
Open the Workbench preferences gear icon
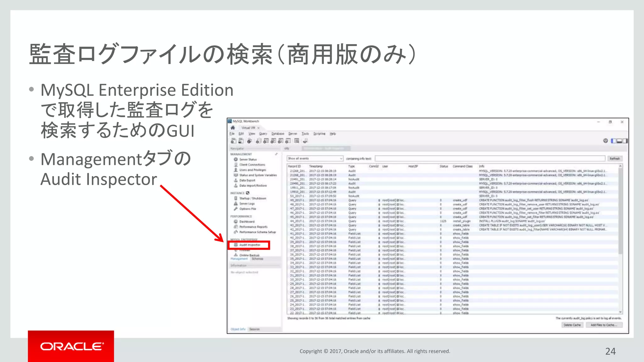[x=606, y=141]
